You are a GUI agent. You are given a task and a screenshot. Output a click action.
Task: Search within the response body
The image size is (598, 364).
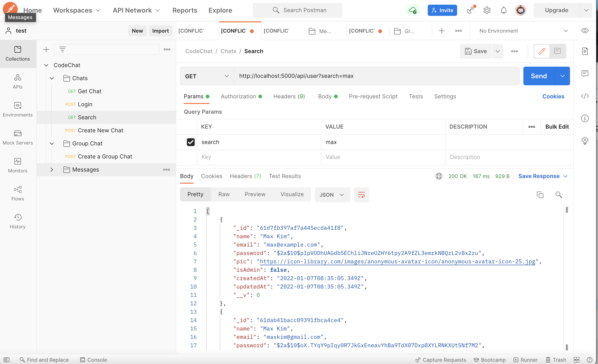[559, 195]
